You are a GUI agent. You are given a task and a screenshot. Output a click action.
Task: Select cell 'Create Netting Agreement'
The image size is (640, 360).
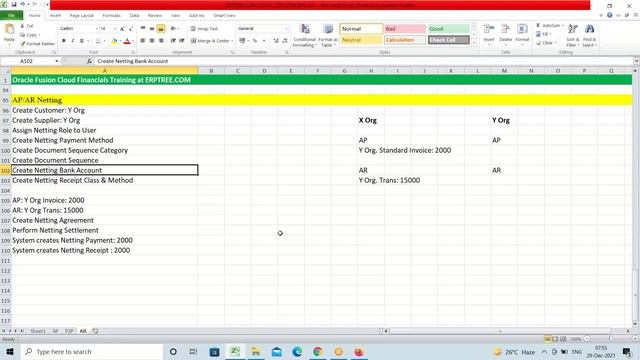104,220
